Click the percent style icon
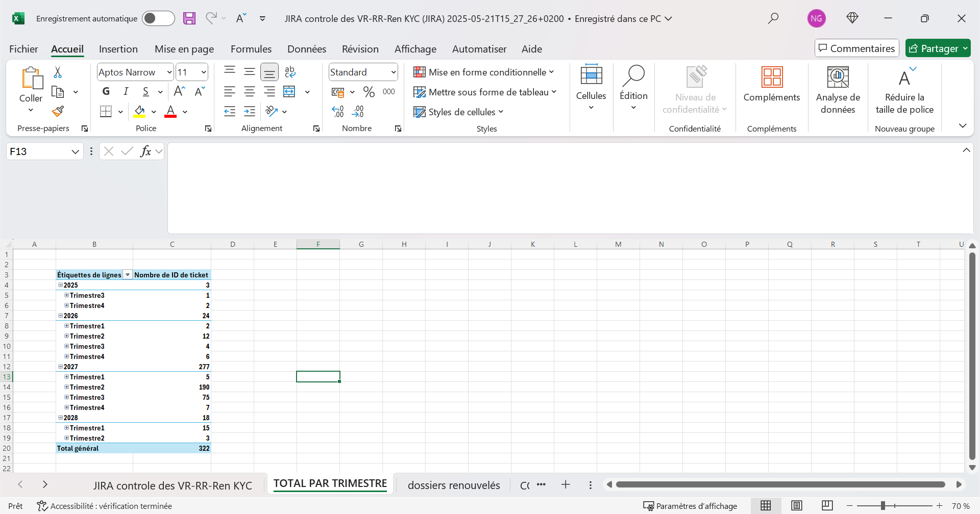This screenshot has height=514, width=980. coord(369,92)
